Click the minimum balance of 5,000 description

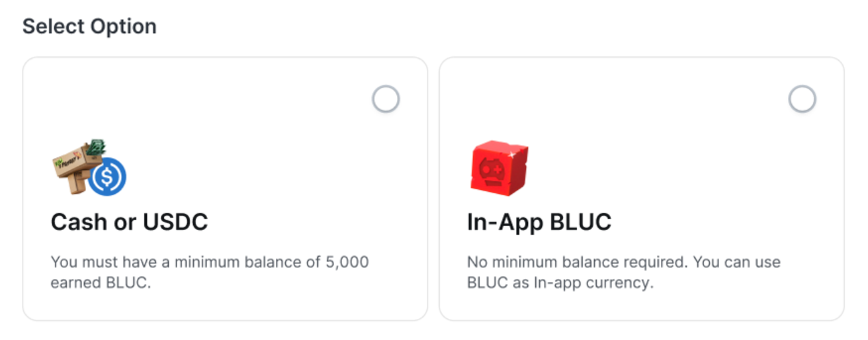209,262
